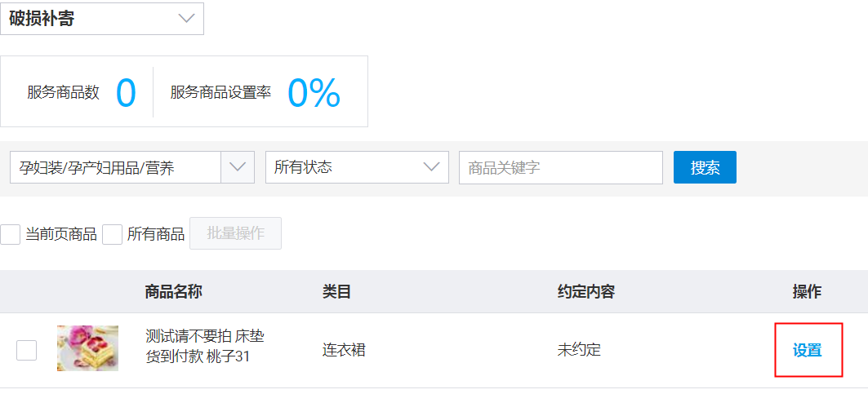Select the 桃子31 product row checkbox

[x=27, y=350]
